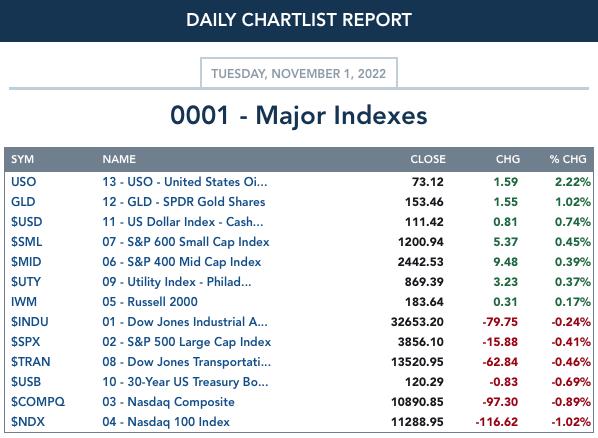The height and width of the screenshot is (438, 598).
Task: Open the GLD symbol link
Action: [23, 202]
